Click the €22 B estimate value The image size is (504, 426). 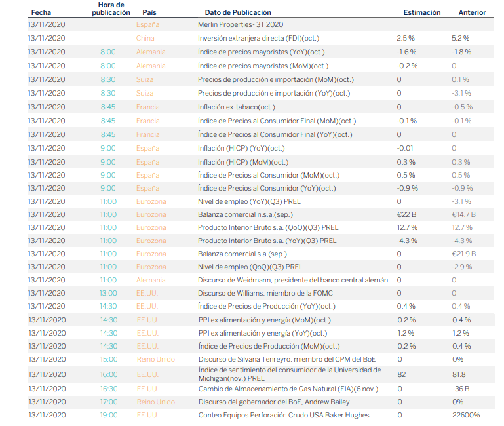408,214
